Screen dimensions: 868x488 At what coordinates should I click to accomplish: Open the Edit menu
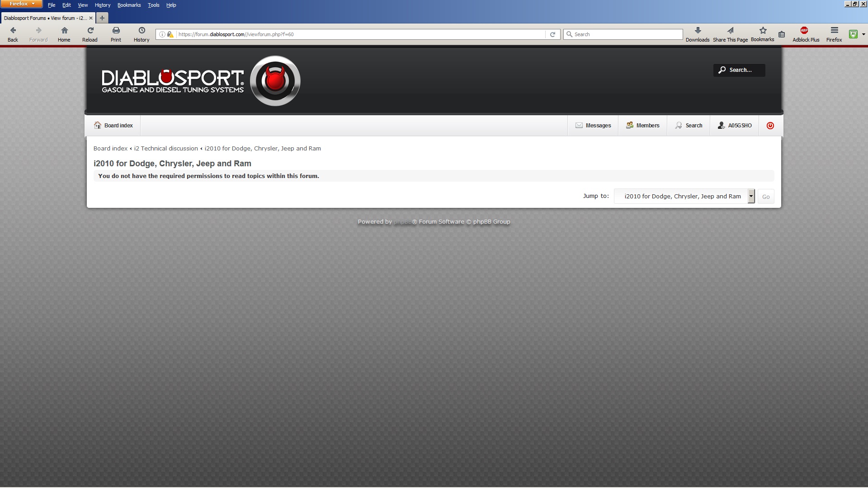click(x=66, y=5)
